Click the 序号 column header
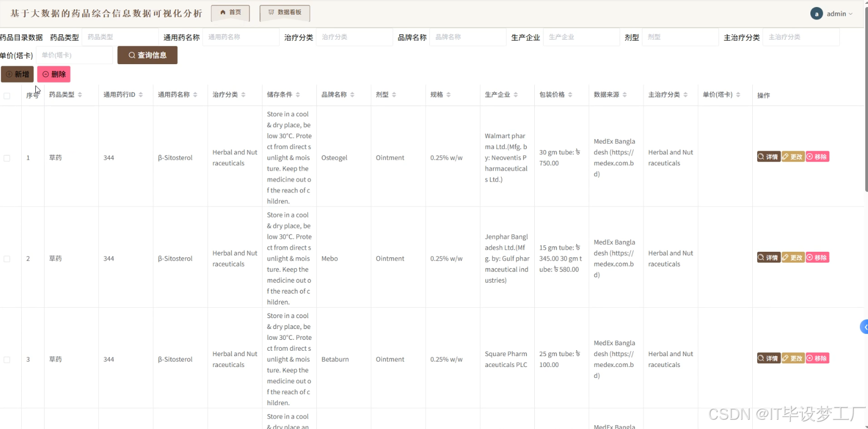Viewport: 868px width, 429px height. (x=33, y=95)
